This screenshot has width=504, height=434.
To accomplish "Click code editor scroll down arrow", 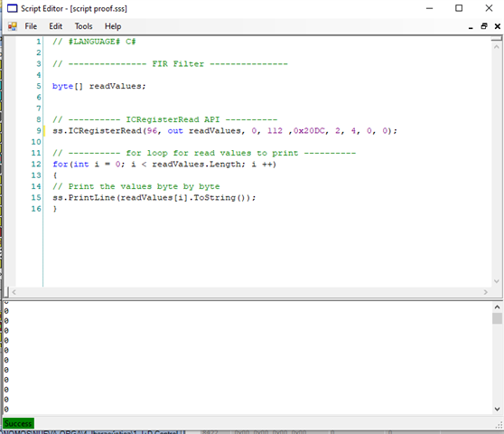I will 496,281.
